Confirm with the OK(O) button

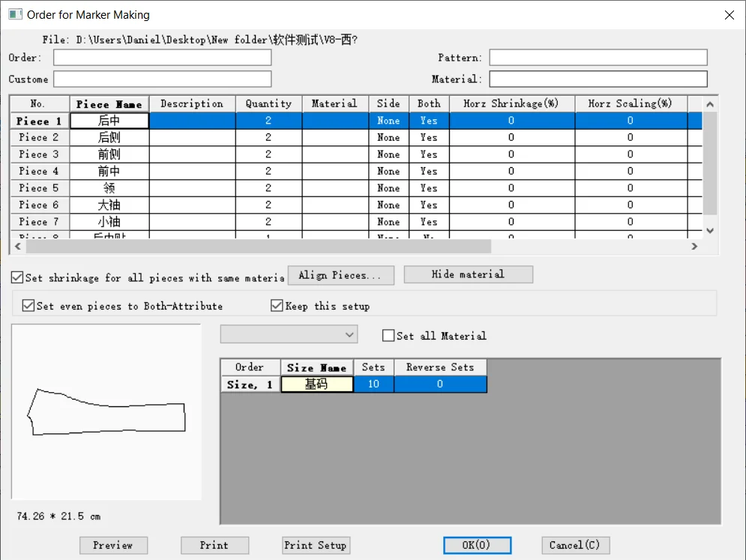point(477,545)
